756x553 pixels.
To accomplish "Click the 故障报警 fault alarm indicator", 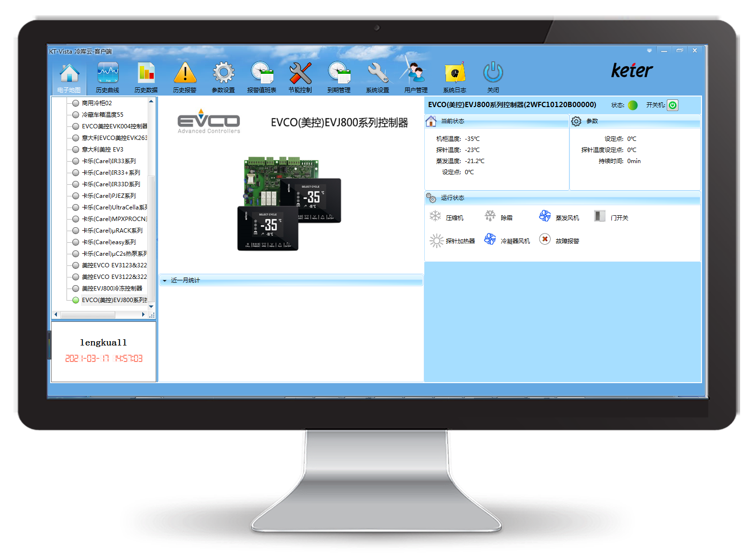I will coord(559,240).
